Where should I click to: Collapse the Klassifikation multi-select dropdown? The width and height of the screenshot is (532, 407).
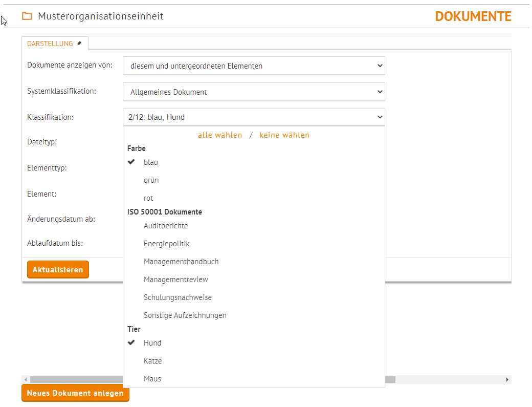[254, 117]
